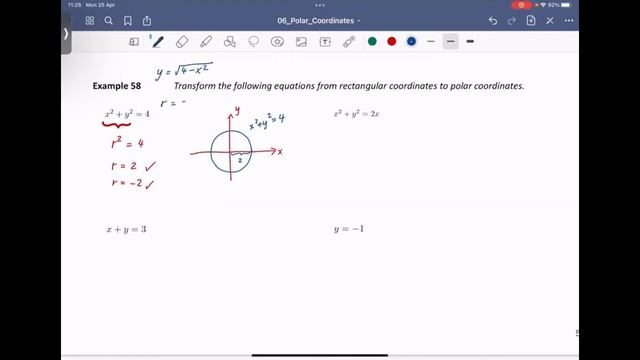Select the Shapes tool
Screen dimensions: 640x360
(230, 42)
